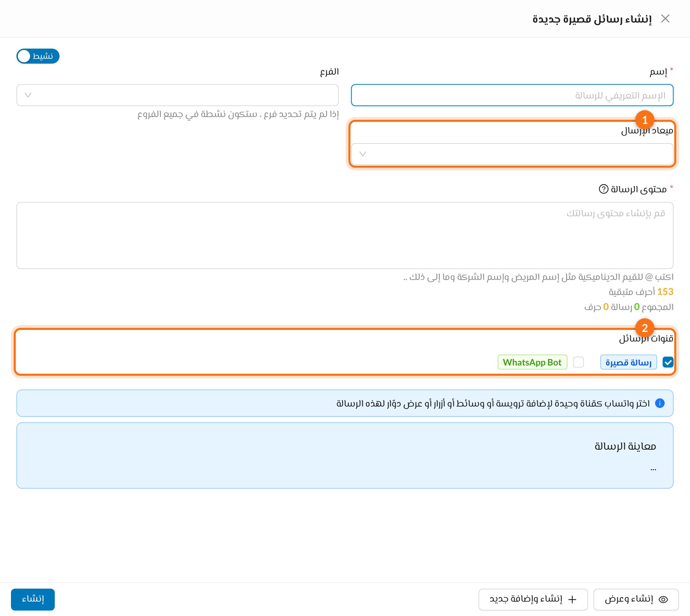Focus the إسم message name input field
Viewport: 690px width, 616px height.
click(512, 95)
